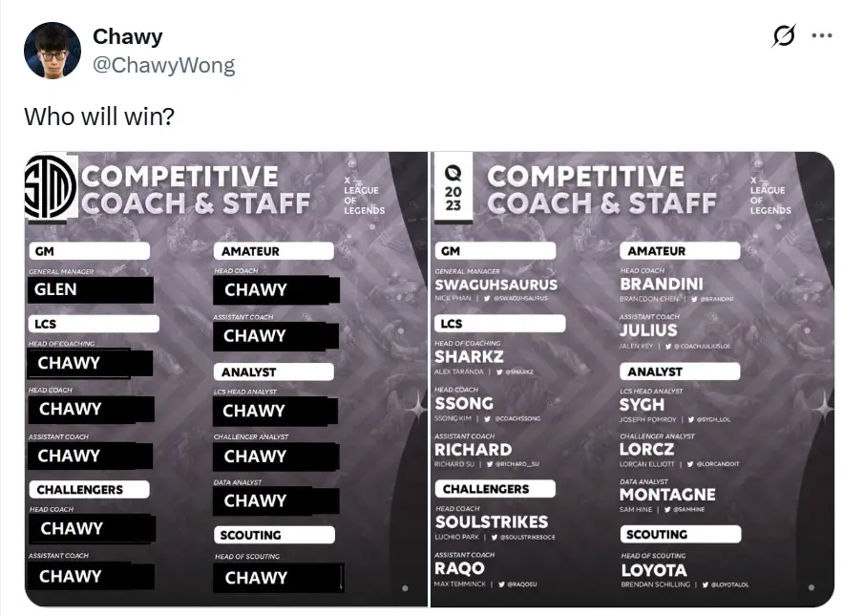Open the three-dot more options menu
This screenshot has height=616, width=843.
(x=821, y=36)
